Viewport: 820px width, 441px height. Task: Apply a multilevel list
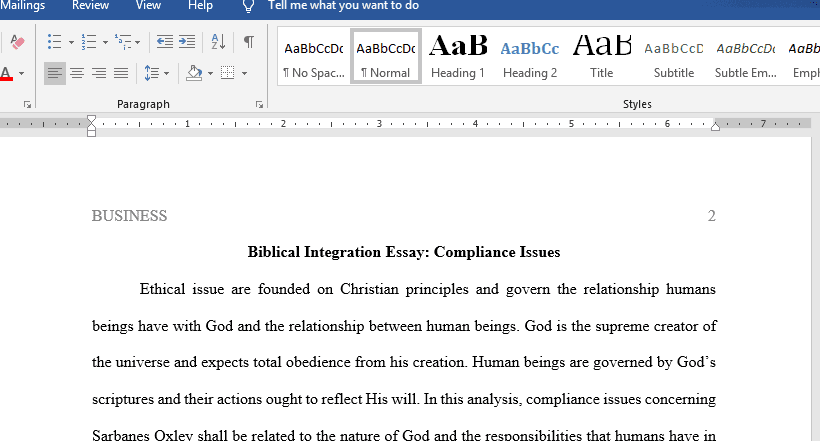pyautogui.click(x=123, y=41)
